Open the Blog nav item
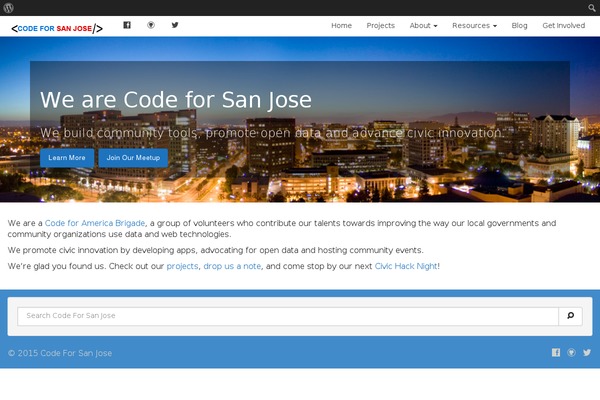Image resolution: width=600 pixels, height=400 pixels. pyautogui.click(x=519, y=26)
